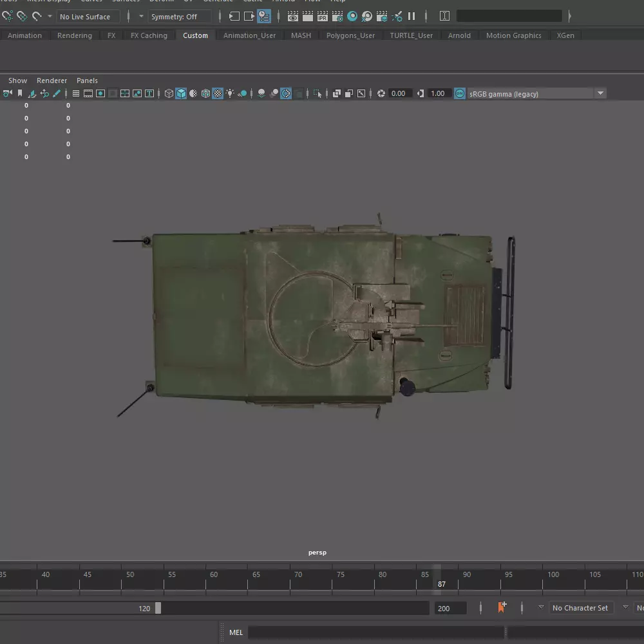Click the Grease pencil icon
The image size is (644, 644).
pos(57,93)
